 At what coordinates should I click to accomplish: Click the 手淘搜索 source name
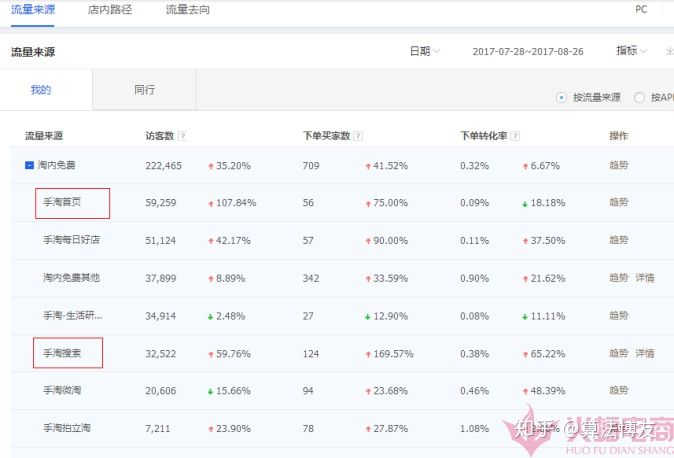[x=62, y=353]
